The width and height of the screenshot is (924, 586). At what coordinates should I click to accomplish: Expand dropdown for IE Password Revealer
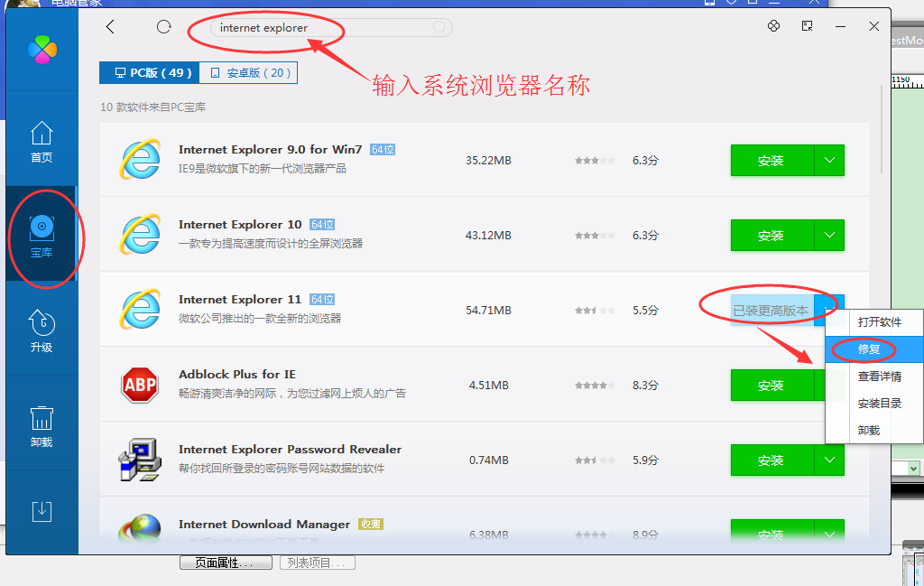pyautogui.click(x=829, y=460)
